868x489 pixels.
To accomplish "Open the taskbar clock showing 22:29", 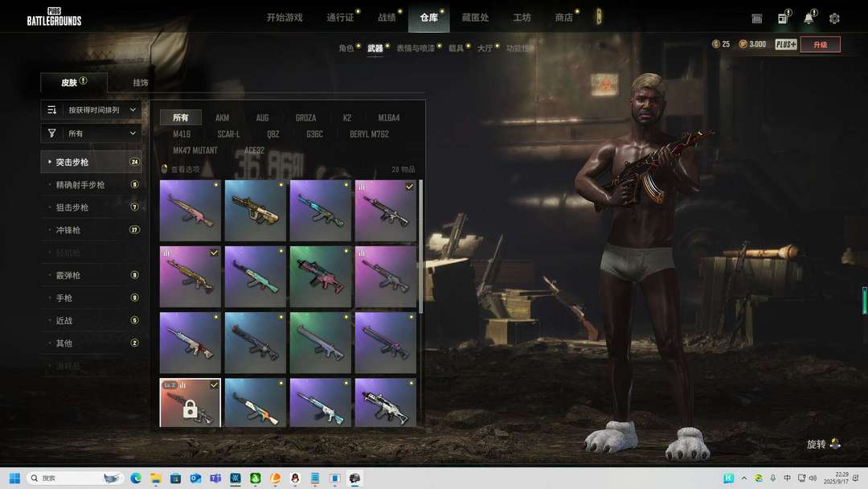I will (835, 478).
